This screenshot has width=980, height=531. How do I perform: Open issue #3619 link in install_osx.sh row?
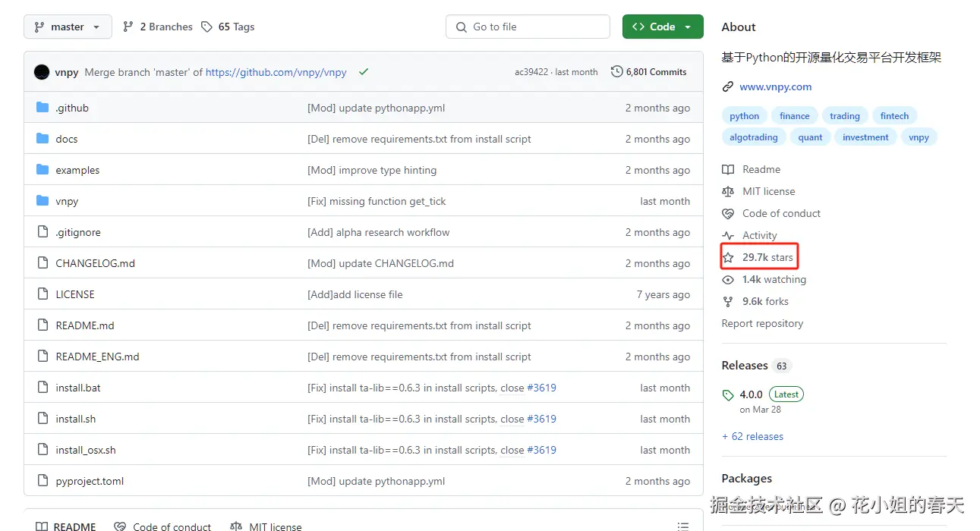pyautogui.click(x=541, y=450)
